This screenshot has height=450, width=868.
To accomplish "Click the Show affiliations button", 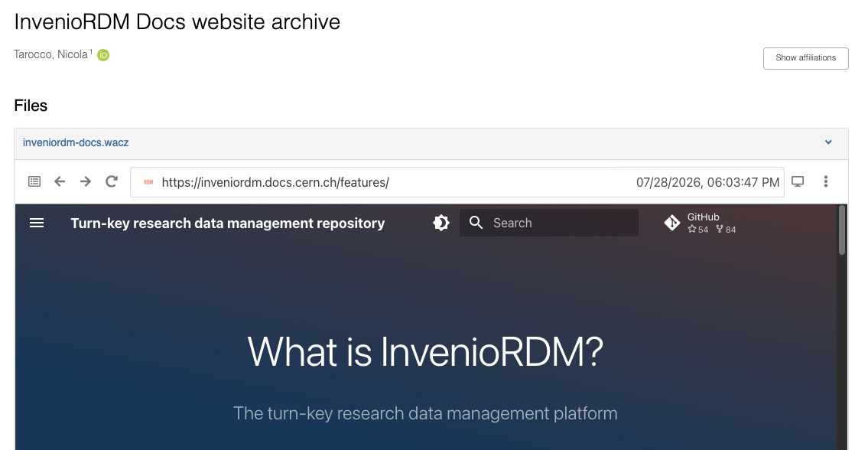I will click(805, 58).
